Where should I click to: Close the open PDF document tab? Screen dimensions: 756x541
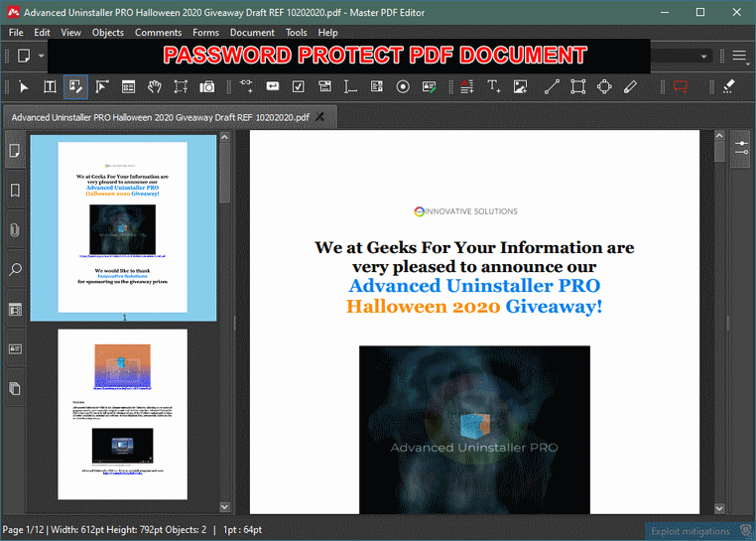pyautogui.click(x=319, y=117)
